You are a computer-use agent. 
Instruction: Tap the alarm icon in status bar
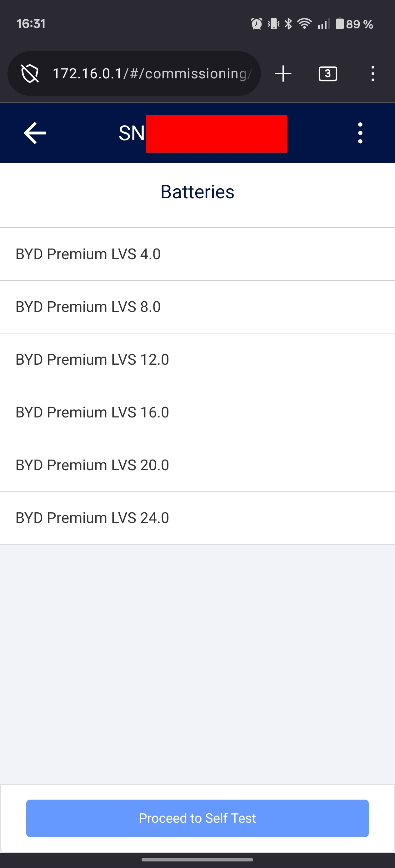pos(256,24)
